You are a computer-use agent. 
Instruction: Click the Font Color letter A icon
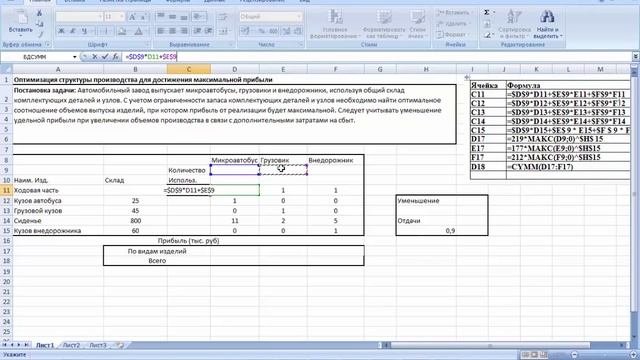click(x=138, y=31)
